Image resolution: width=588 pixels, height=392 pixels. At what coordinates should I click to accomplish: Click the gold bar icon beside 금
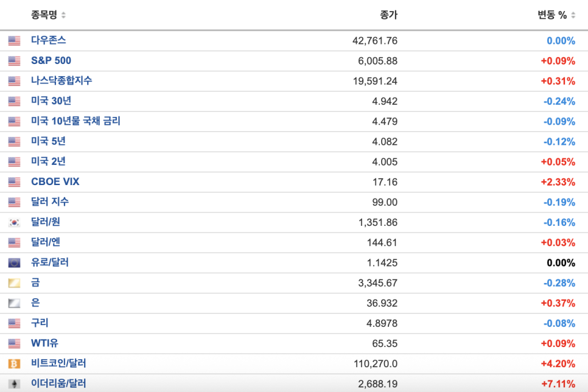14,283
